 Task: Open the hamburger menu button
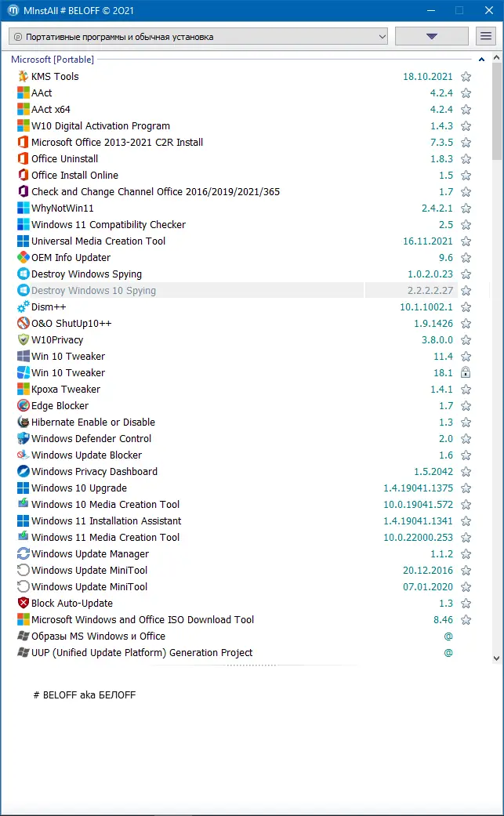[x=486, y=36]
